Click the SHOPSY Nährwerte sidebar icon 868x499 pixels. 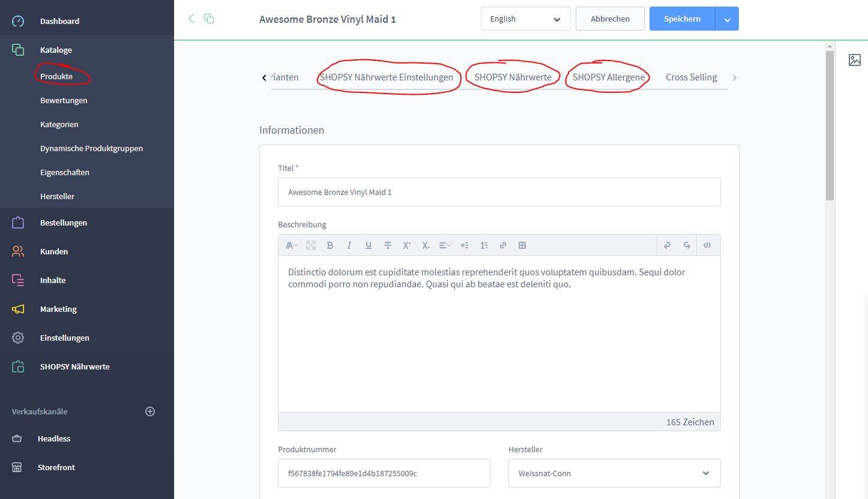coord(18,366)
